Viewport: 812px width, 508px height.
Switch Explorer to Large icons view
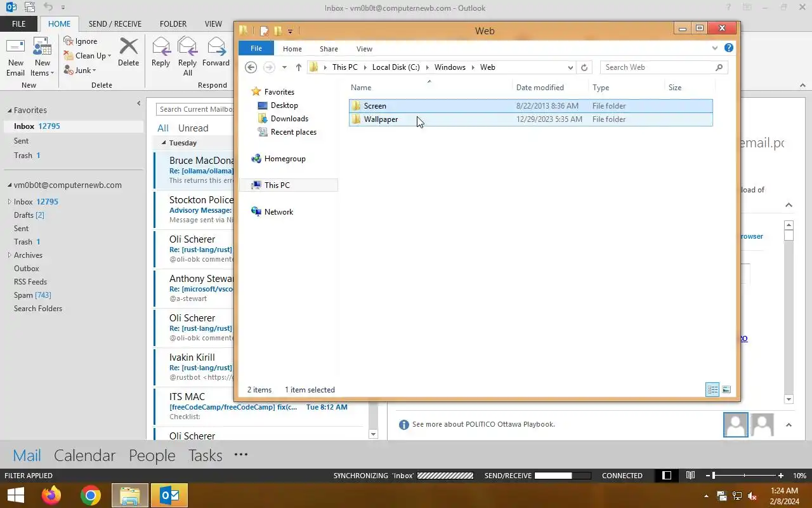[x=726, y=390]
